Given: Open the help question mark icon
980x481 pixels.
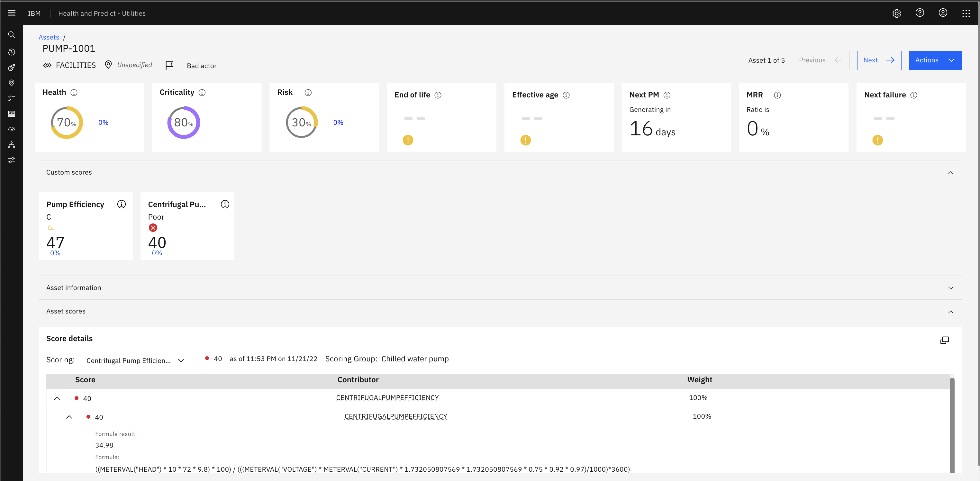Looking at the screenshot, I should coord(920,13).
